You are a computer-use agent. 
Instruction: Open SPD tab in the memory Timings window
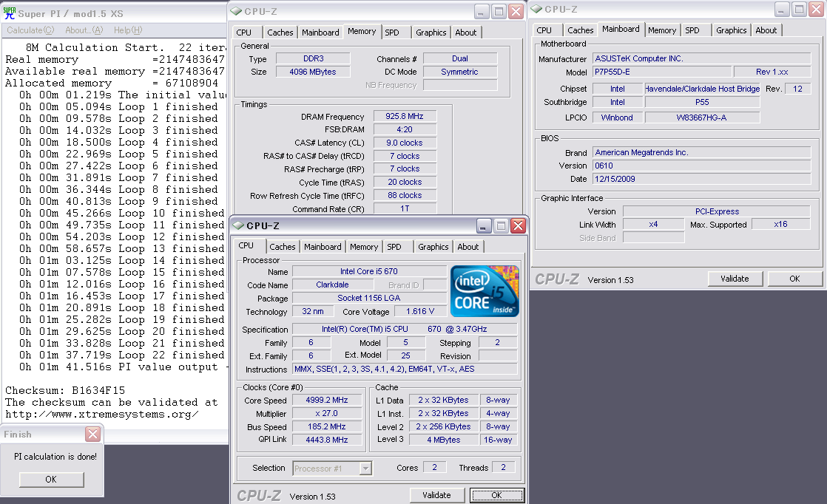point(392,33)
